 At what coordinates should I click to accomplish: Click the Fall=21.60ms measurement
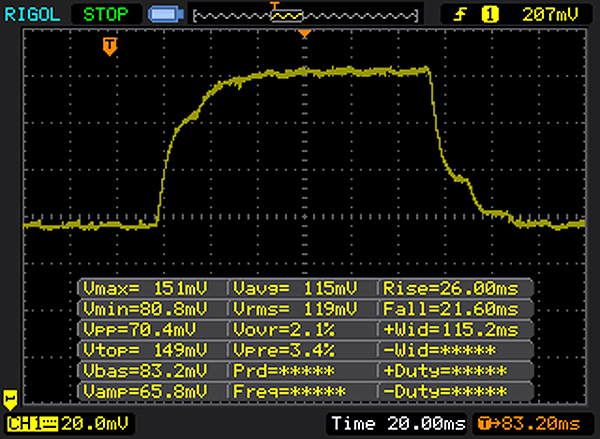point(452,308)
